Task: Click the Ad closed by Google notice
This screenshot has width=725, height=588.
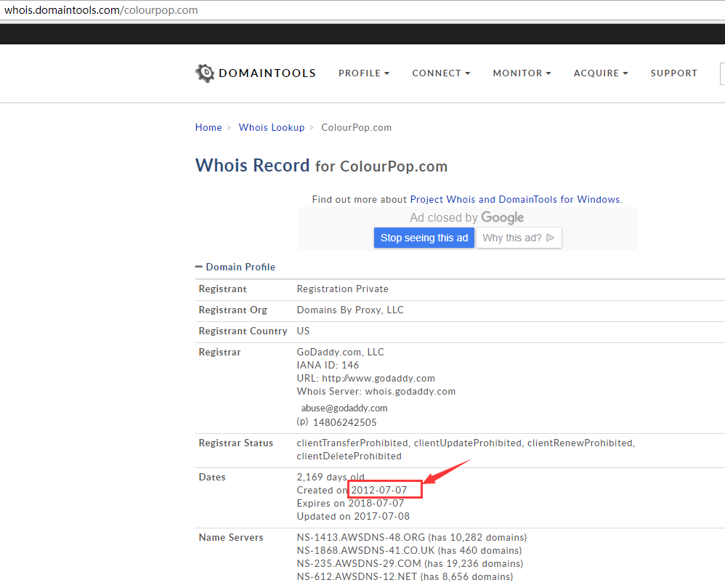Action: point(466,217)
